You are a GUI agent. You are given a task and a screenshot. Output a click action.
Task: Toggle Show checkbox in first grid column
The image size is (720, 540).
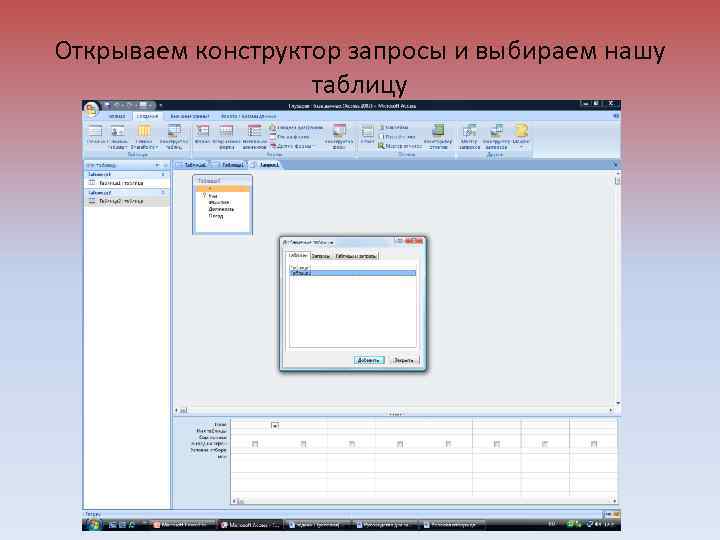pos(255,444)
